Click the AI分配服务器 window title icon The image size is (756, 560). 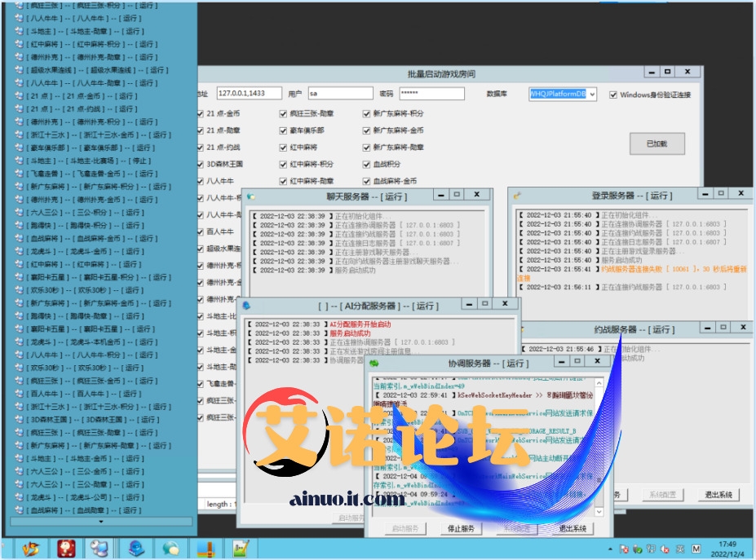pyautogui.click(x=246, y=306)
